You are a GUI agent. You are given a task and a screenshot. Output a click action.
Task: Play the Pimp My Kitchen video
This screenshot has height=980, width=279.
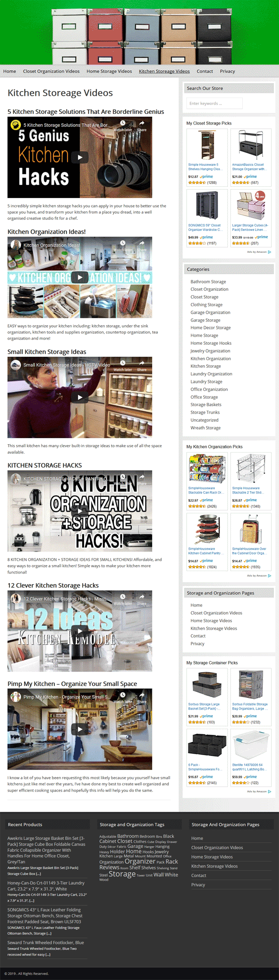80,729
